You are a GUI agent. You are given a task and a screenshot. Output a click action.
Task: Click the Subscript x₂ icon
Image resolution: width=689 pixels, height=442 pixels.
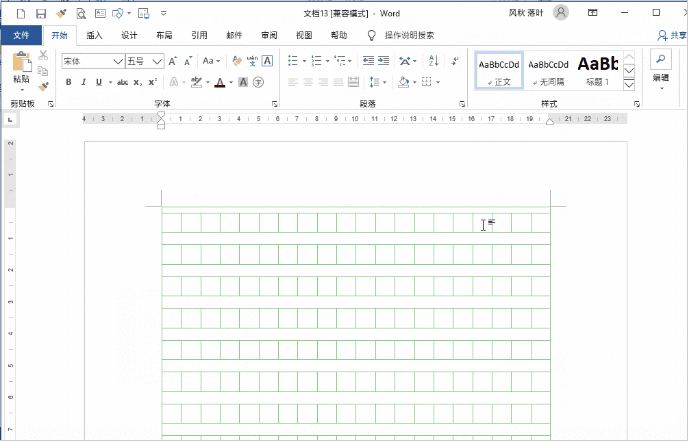[138, 82]
